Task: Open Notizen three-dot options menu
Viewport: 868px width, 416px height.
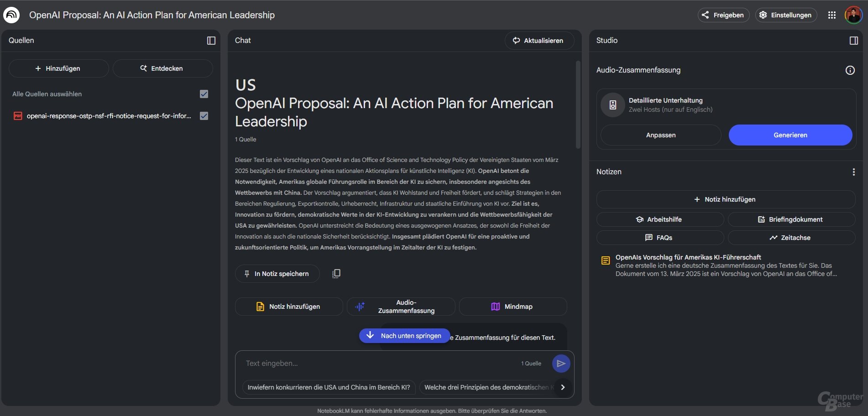Action: coord(853,172)
